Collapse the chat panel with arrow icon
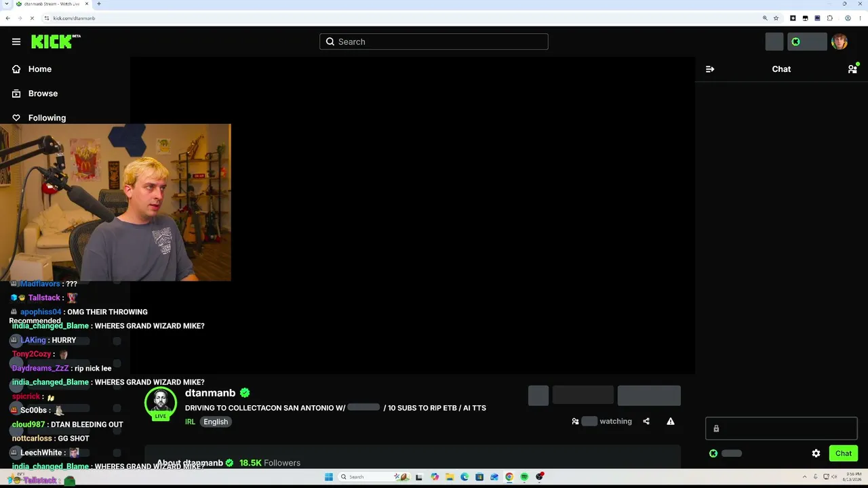The image size is (868, 488). (x=710, y=69)
